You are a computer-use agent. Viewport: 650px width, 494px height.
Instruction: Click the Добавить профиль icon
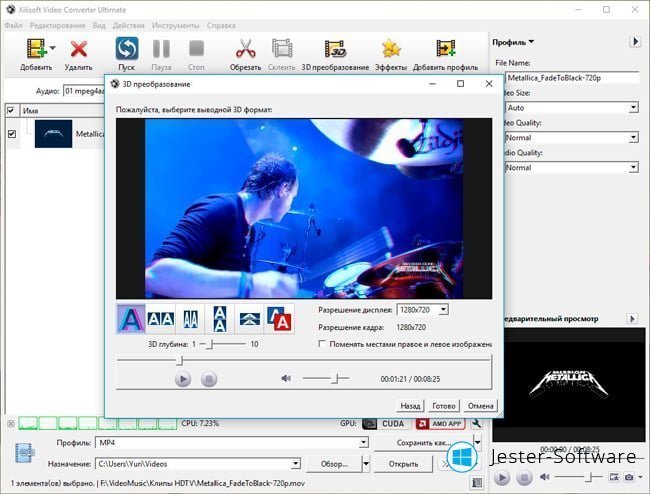tap(446, 48)
